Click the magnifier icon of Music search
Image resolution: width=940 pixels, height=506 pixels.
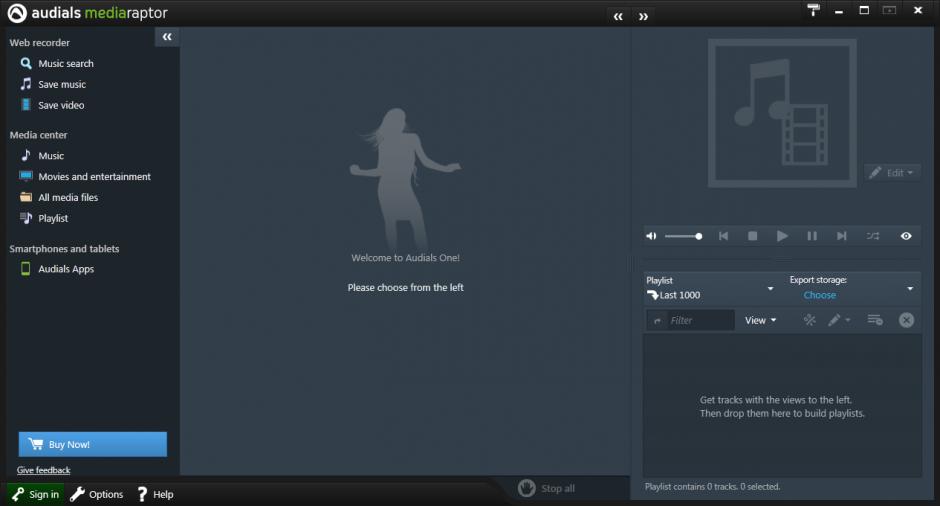(x=26, y=63)
